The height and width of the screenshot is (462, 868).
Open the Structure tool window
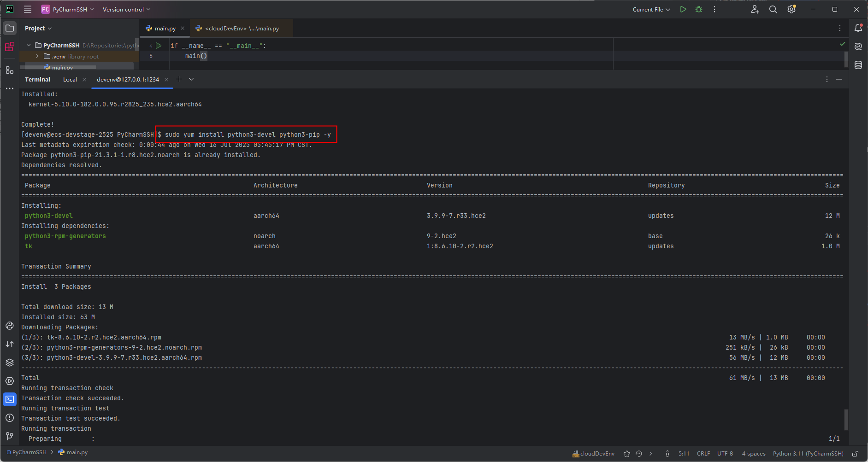pos(10,70)
